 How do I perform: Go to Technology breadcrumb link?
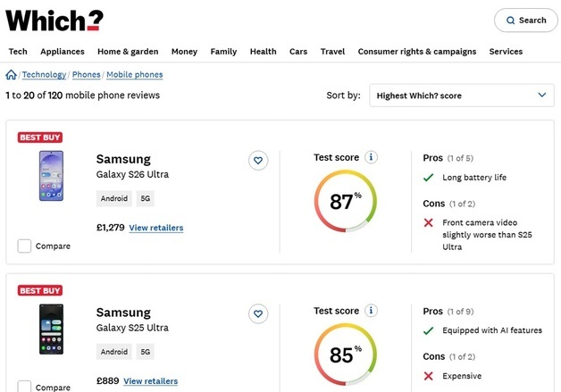point(44,75)
